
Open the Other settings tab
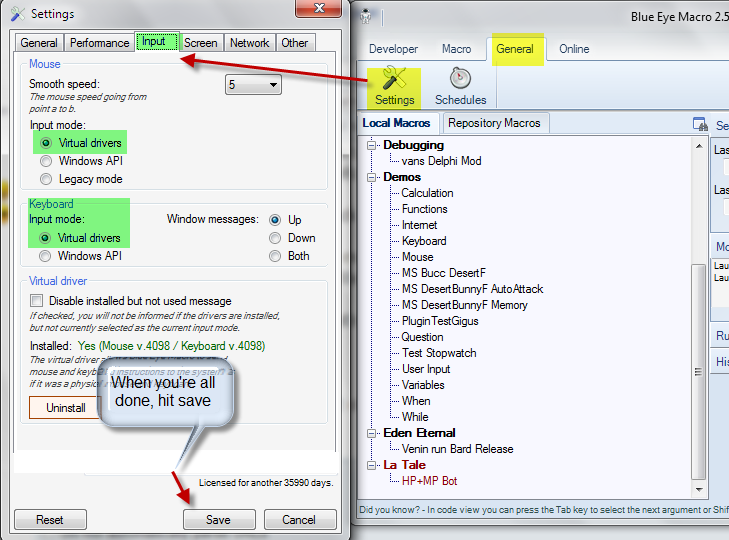(x=295, y=43)
